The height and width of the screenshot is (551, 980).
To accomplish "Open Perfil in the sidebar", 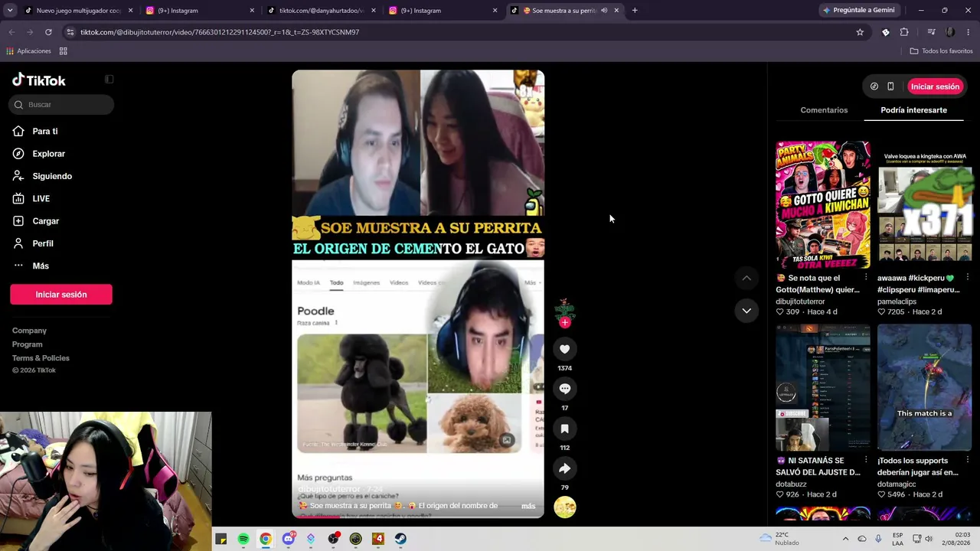I will pyautogui.click(x=43, y=243).
